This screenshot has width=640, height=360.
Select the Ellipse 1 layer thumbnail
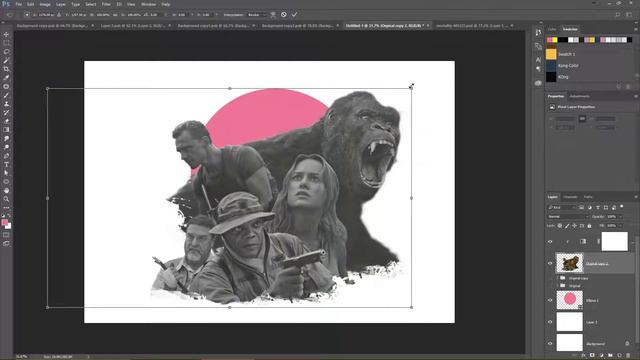coord(569,300)
